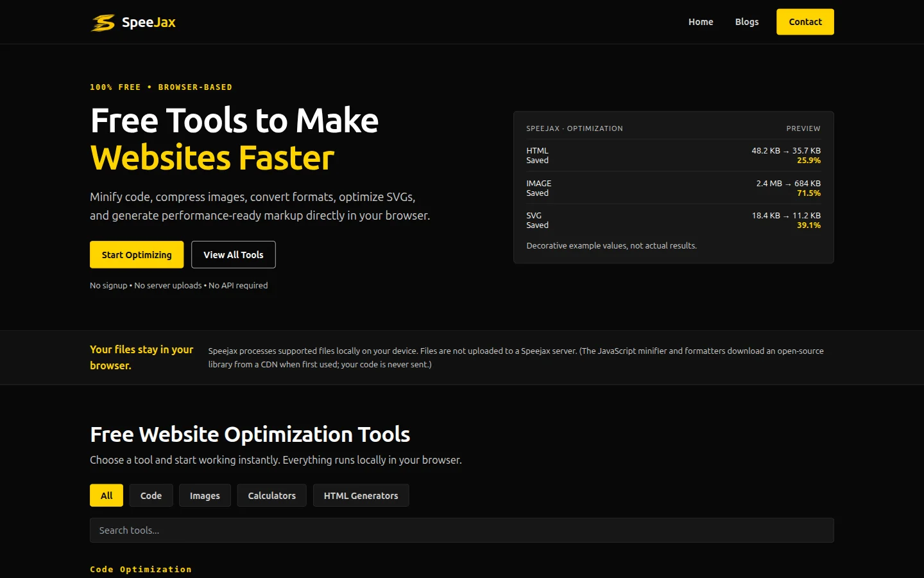Click the SpeeJax brand name text
The width and height of the screenshot is (924, 578).
[149, 22]
